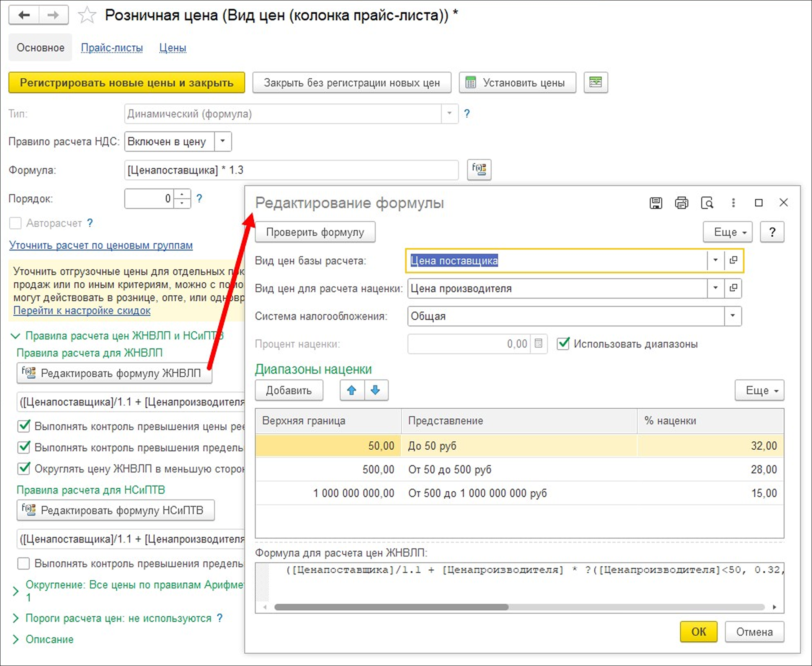Open the Цены tab
812x666 pixels.
tap(173, 48)
